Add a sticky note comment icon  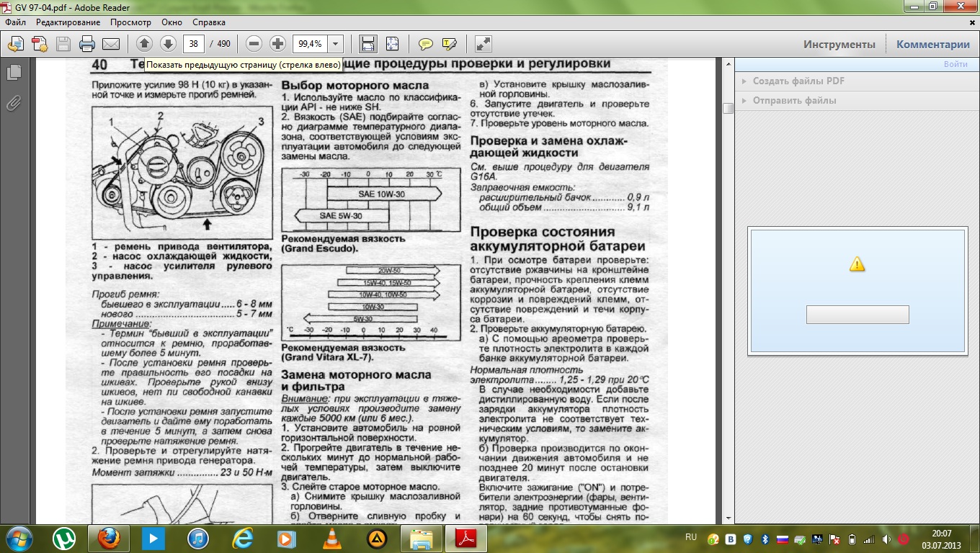coord(426,44)
